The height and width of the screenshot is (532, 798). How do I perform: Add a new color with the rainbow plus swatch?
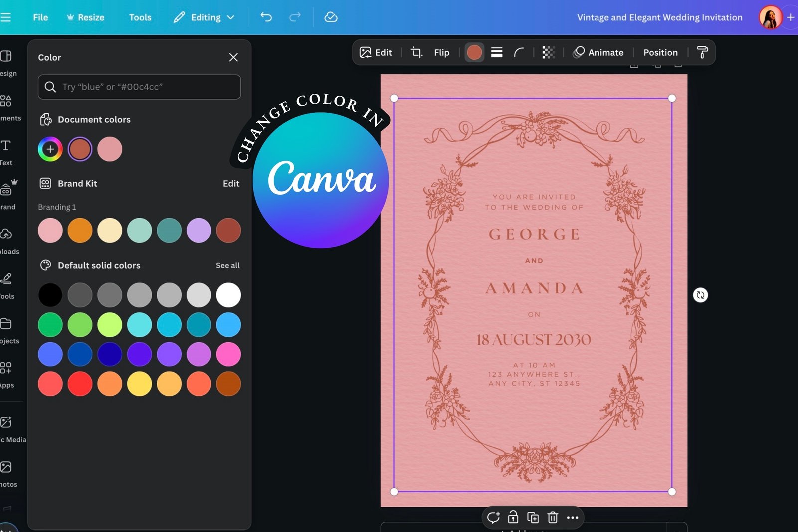click(50, 149)
